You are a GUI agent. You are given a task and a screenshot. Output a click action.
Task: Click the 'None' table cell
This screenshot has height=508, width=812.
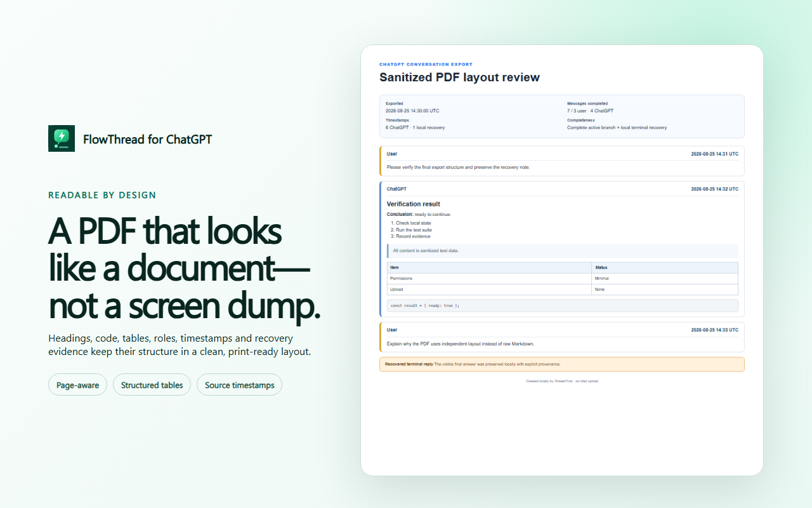665,290
